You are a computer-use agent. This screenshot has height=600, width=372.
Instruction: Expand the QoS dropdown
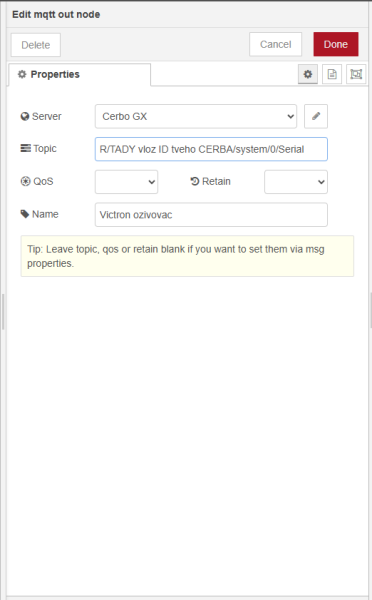pos(126,182)
